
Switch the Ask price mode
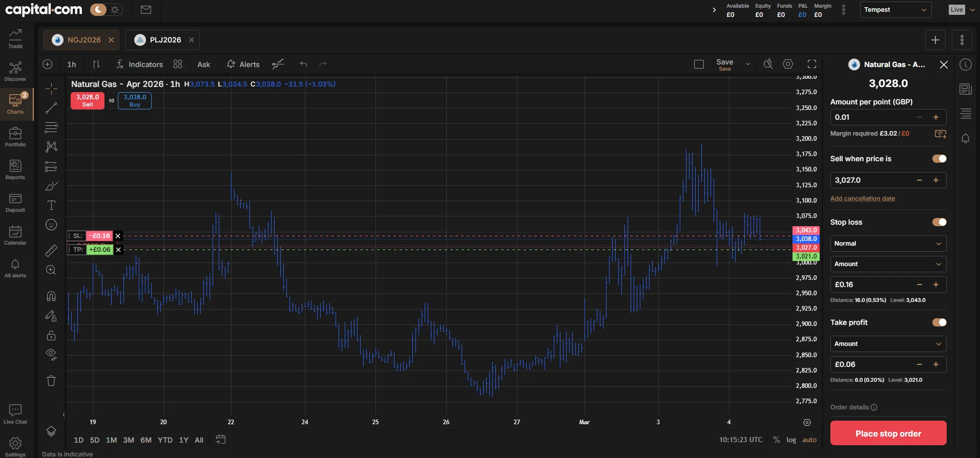coord(204,64)
